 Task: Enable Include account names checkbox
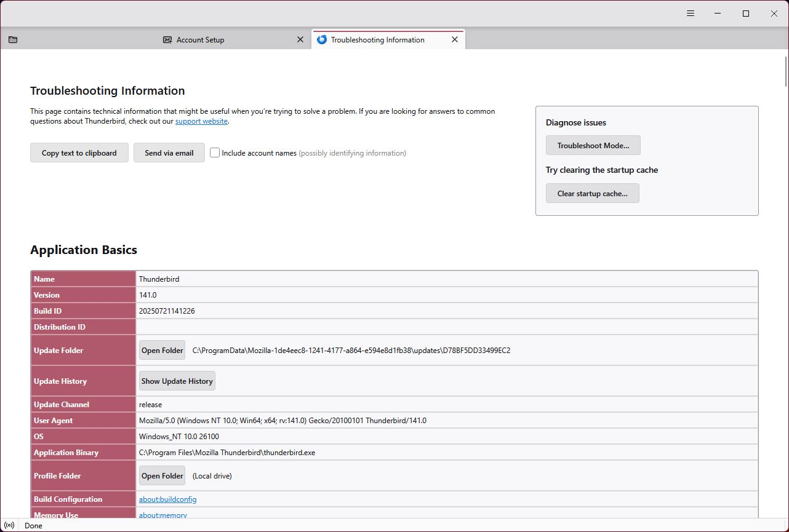[215, 153]
